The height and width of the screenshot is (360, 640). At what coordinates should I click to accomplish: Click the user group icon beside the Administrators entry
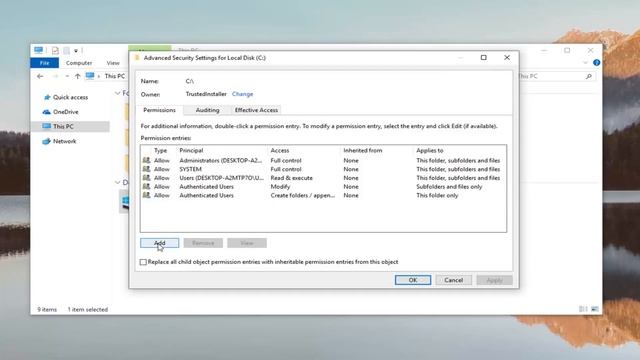click(x=146, y=160)
